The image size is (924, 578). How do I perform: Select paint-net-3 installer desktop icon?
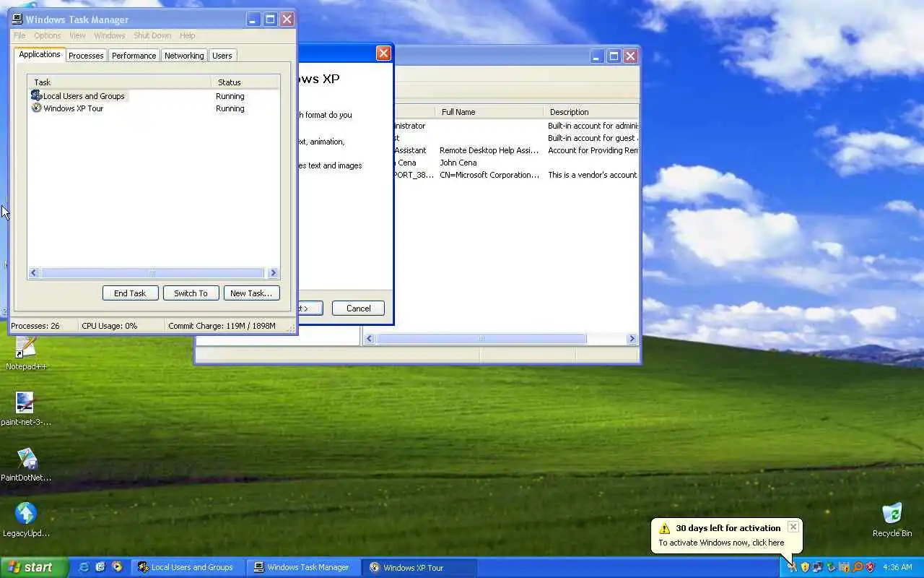[x=25, y=402]
